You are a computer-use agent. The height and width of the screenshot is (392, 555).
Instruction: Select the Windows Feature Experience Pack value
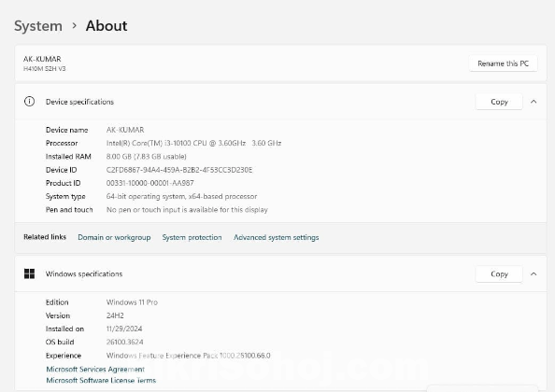point(189,356)
